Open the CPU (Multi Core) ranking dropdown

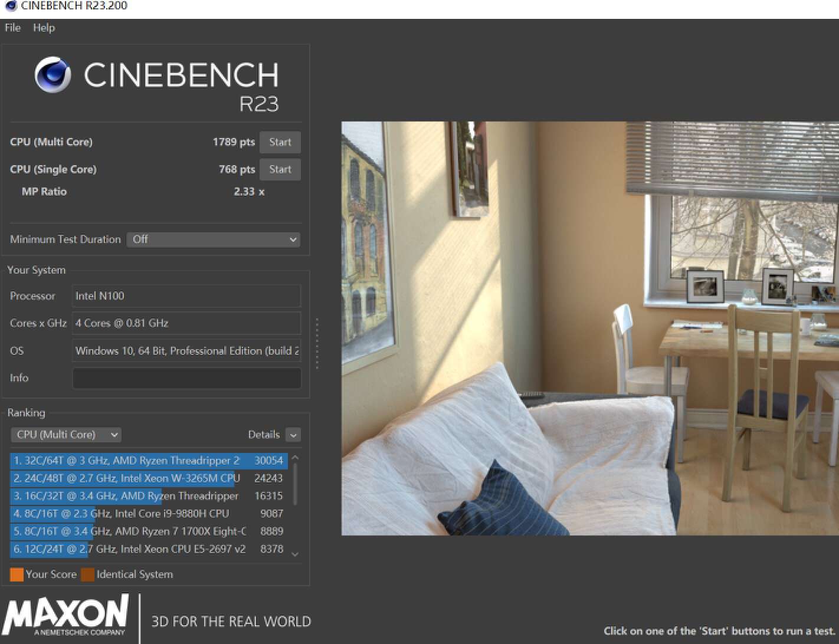coord(66,435)
